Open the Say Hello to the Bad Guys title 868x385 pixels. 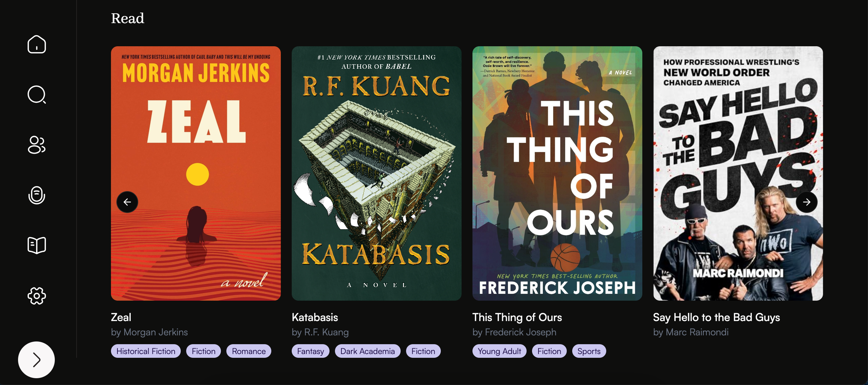[717, 317]
